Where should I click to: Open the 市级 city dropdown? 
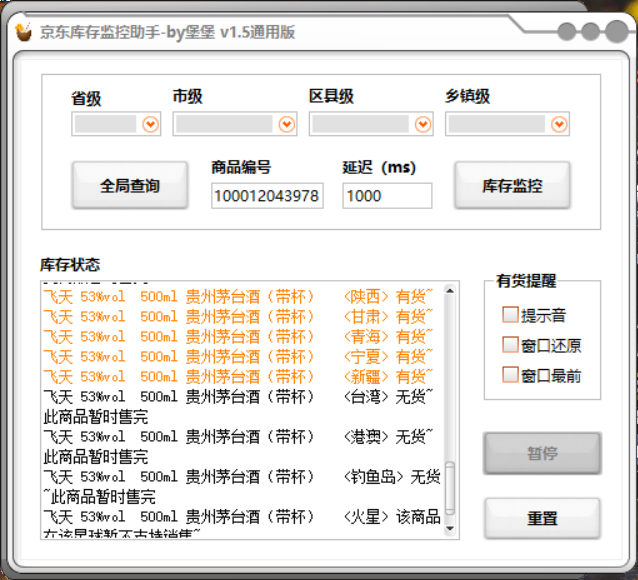pos(286,124)
